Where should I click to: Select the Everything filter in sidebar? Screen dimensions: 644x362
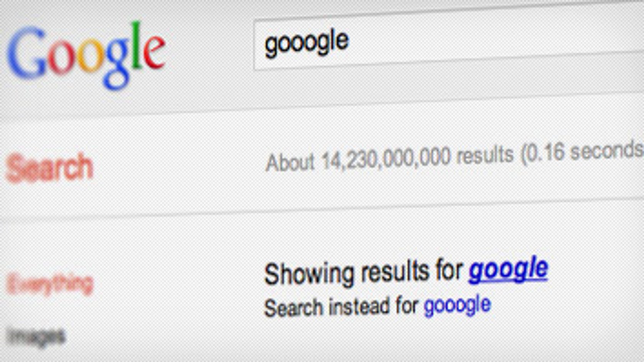click(50, 284)
